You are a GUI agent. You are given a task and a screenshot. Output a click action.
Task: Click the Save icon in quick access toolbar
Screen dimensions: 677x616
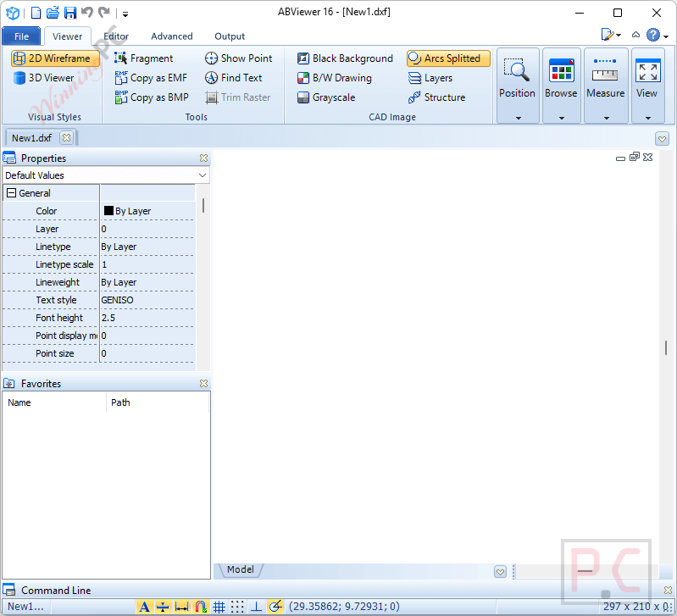coord(70,13)
